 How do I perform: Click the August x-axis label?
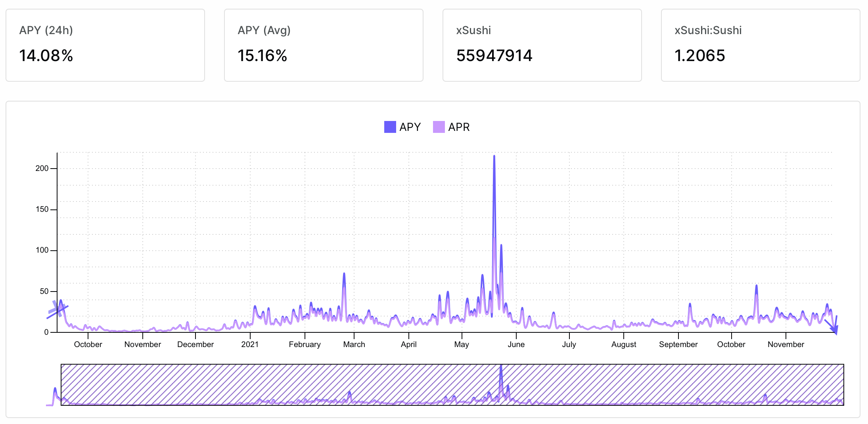pos(624,344)
